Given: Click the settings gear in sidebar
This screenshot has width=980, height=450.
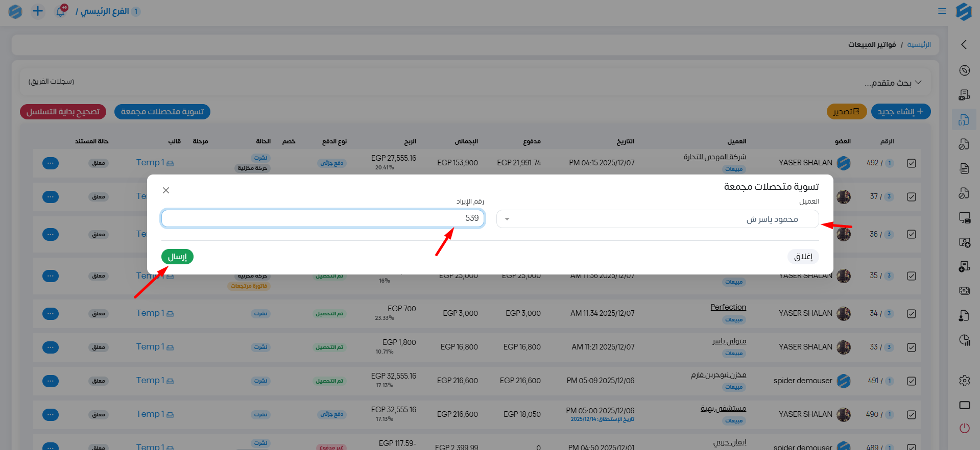Looking at the screenshot, I should point(964,381).
